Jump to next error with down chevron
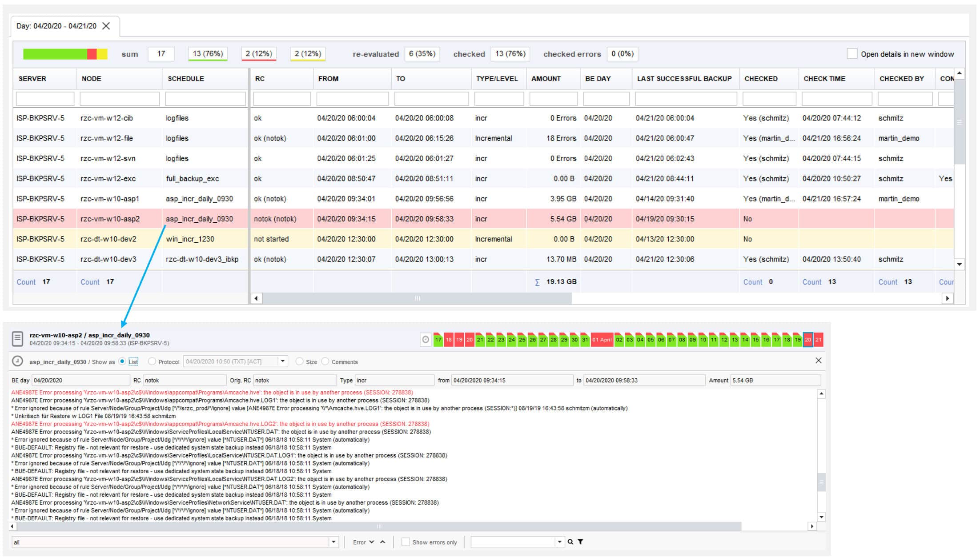This screenshot has height=558, width=980. click(372, 542)
